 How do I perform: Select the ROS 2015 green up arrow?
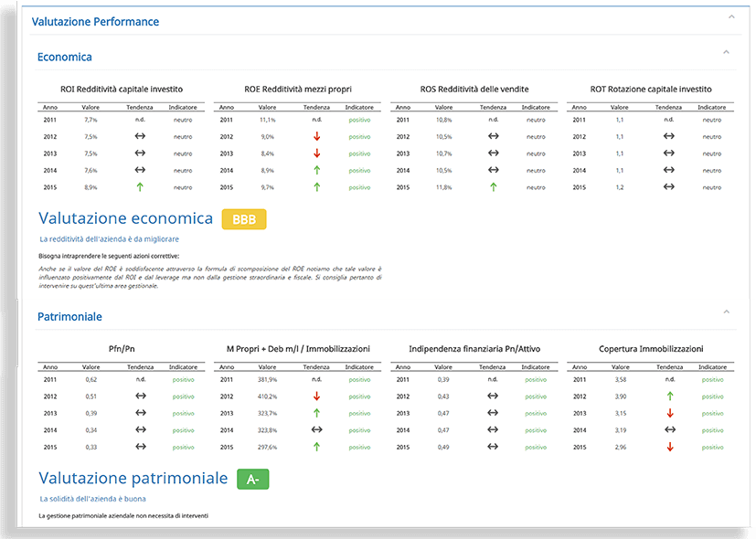494,187
